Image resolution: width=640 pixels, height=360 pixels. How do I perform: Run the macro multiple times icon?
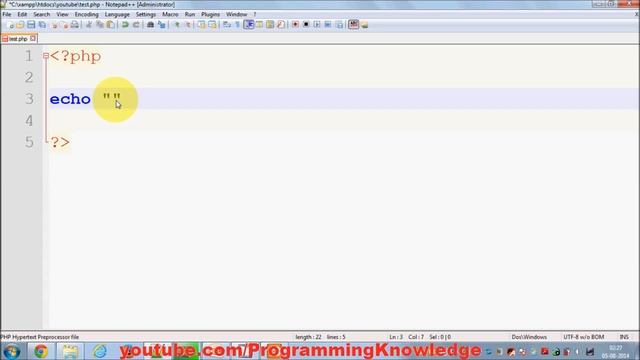point(328,25)
